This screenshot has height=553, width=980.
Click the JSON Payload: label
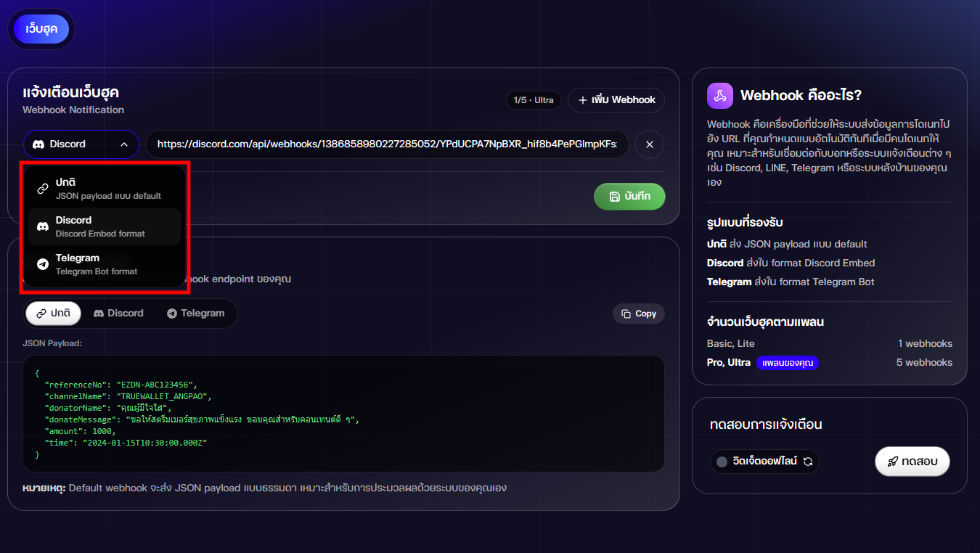[x=52, y=343]
